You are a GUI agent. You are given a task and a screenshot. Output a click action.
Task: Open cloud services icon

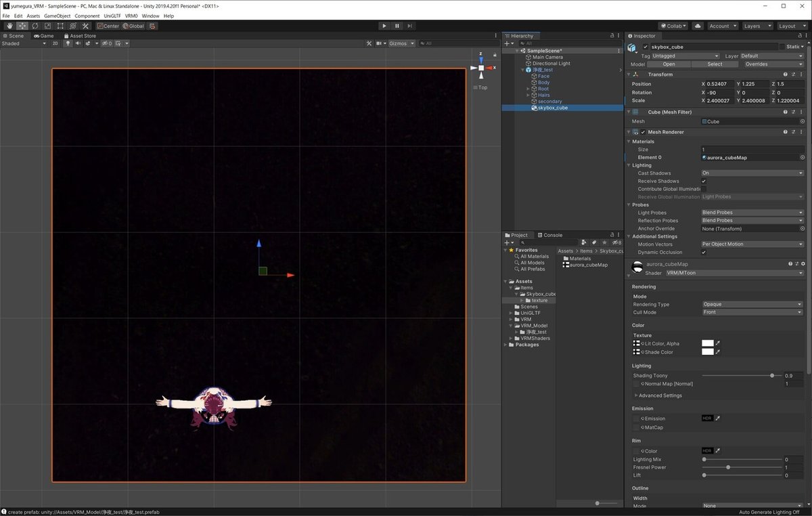tap(697, 26)
